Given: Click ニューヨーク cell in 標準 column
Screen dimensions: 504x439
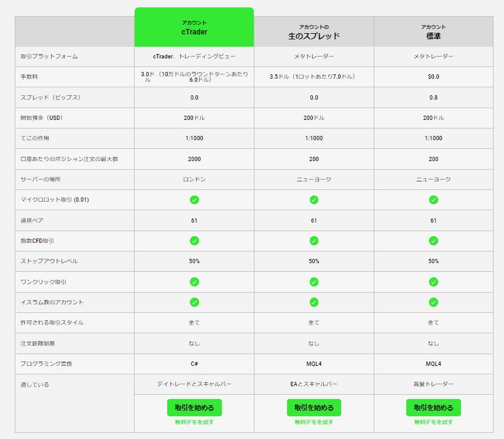Looking at the screenshot, I should point(433,179).
